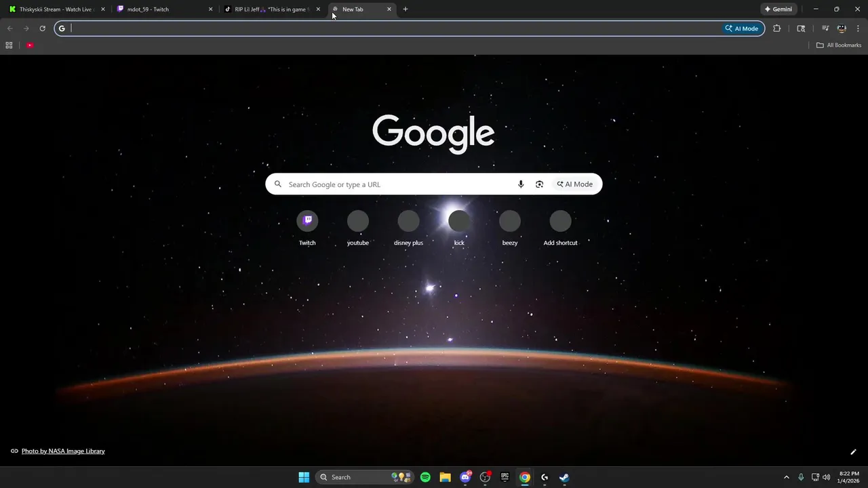Close the New Tab tab
The image size is (868, 488).
[x=389, y=9]
